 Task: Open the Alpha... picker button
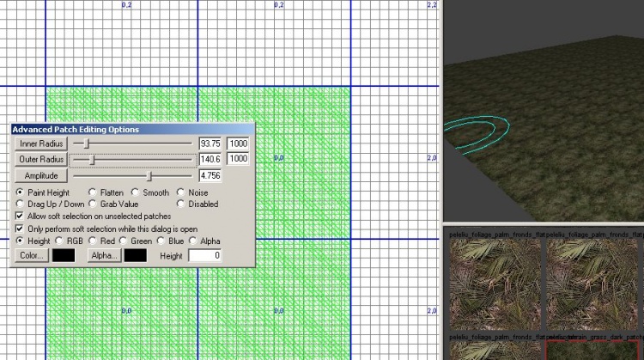(104, 256)
